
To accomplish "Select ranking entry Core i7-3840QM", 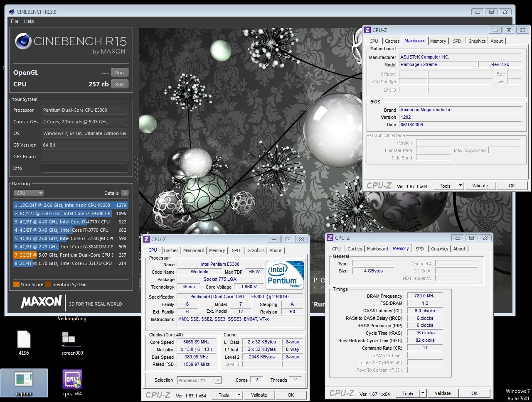I will point(71,247).
